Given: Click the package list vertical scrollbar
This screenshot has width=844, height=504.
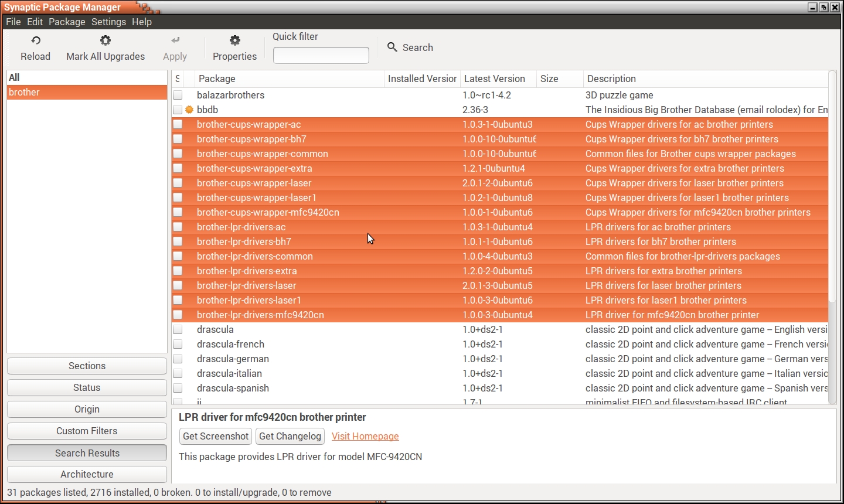Looking at the screenshot, I should click(x=832, y=234).
